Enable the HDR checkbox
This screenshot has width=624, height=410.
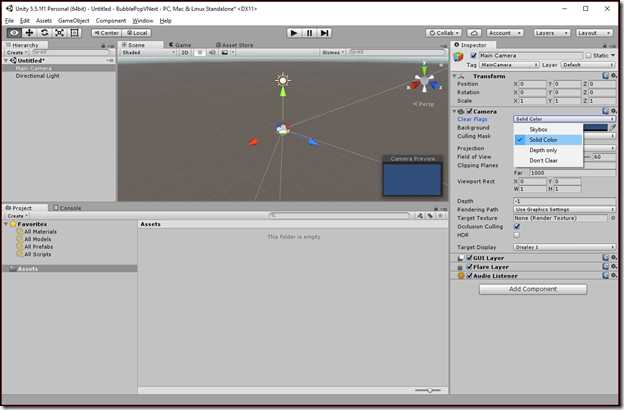(x=517, y=235)
